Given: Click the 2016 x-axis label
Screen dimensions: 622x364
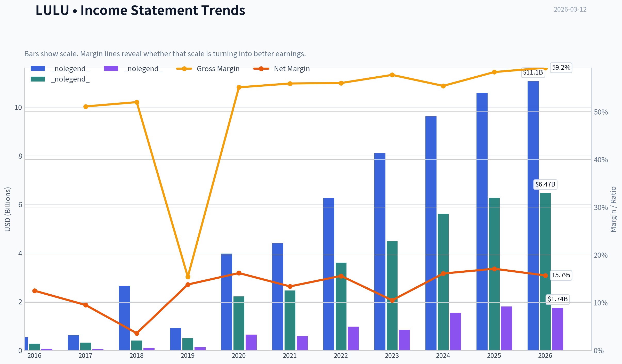Looking at the screenshot, I should pyautogui.click(x=34, y=356).
